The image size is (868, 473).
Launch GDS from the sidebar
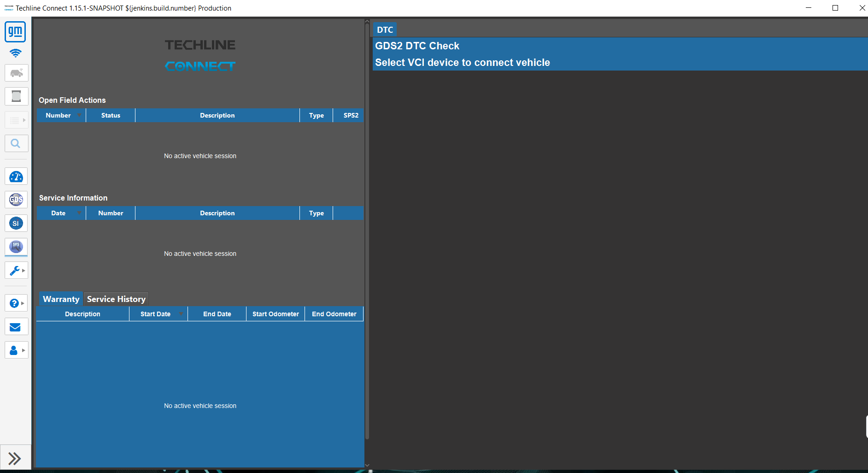pos(17,200)
